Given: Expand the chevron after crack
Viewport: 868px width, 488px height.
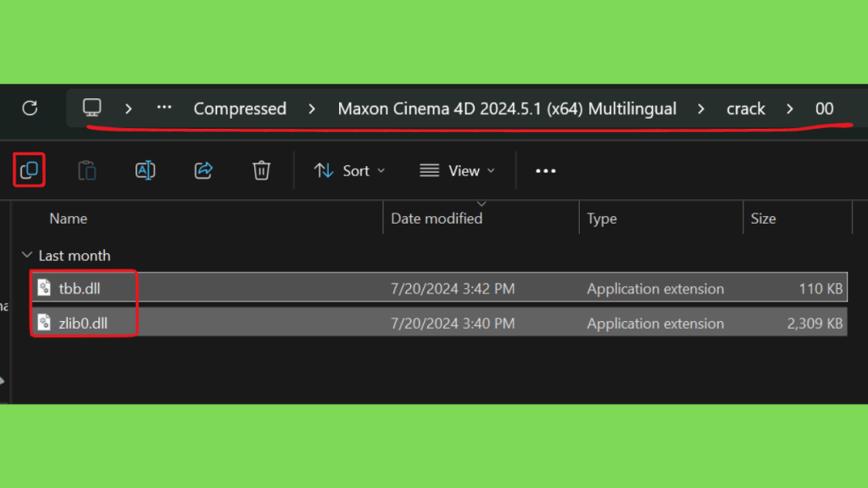Looking at the screenshot, I should (x=789, y=108).
